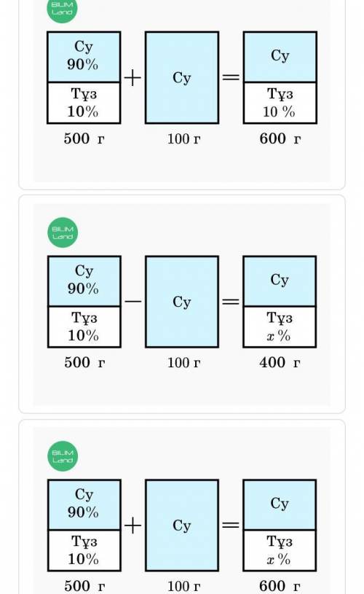Select the Тұз x % box above 400 г
The height and width of the screenshot is (594, 364).
pyautogui.click(x=280, y=327)
